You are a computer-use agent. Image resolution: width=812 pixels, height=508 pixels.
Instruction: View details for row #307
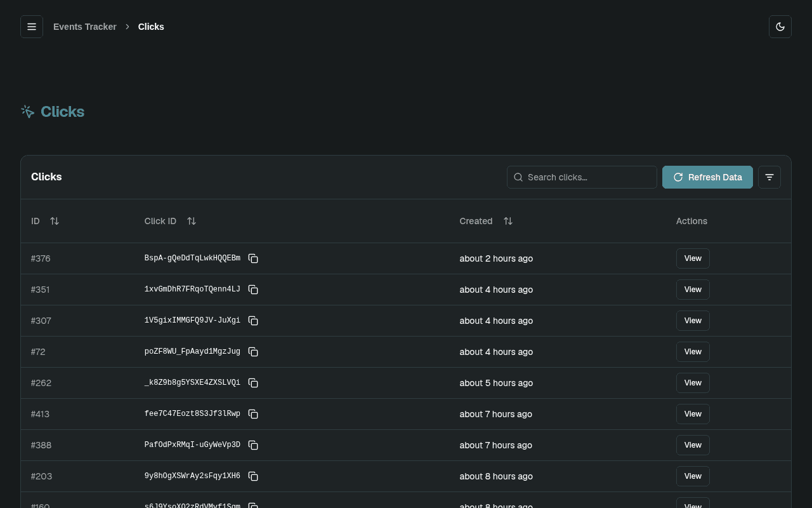[x=693, y=321]
